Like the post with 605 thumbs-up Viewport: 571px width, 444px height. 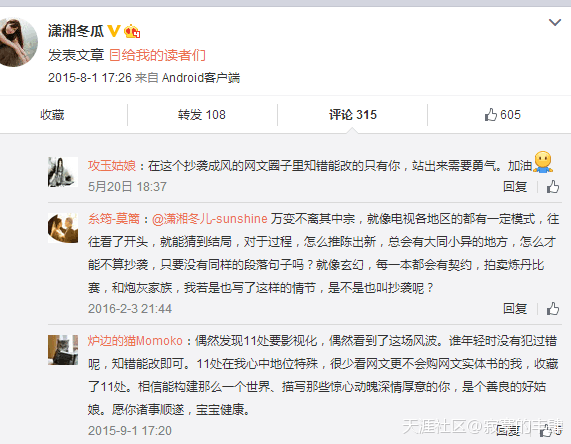tap(503, 115)
